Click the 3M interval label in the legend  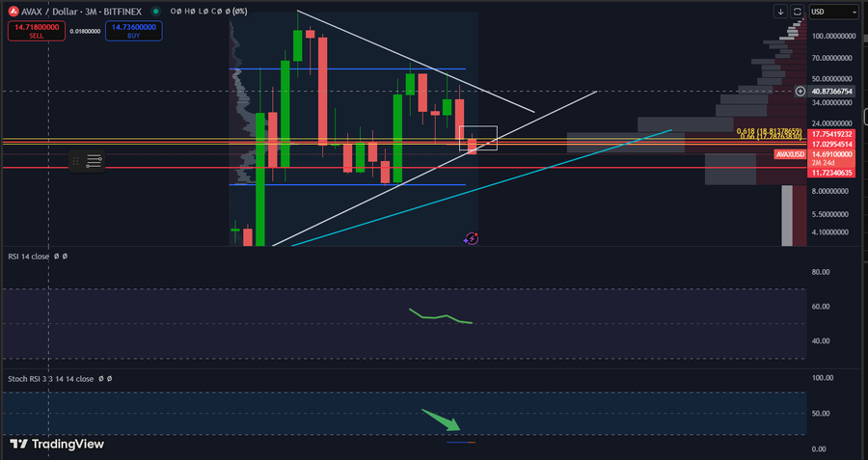[92, 11]
